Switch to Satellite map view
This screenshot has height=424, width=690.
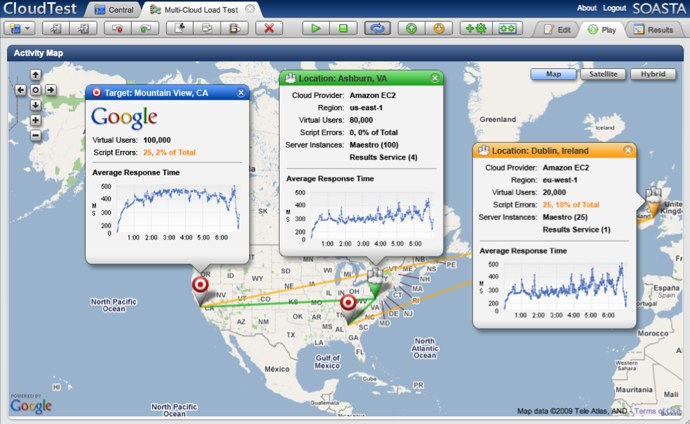tap(603, 74)
